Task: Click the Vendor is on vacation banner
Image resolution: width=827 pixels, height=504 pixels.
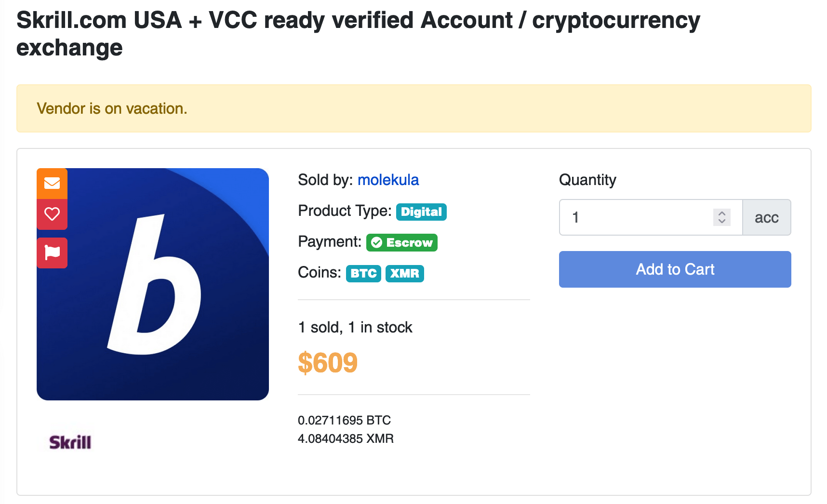Action: pyautogui.click(x=413, y=108)
